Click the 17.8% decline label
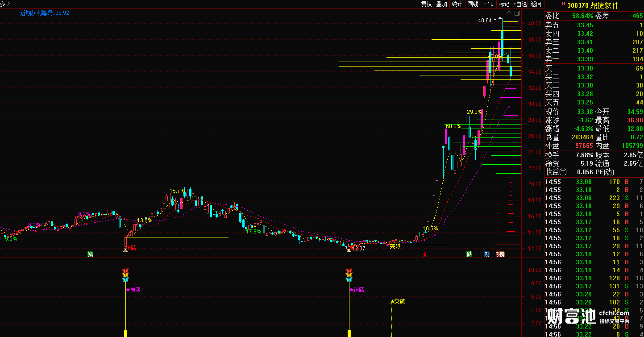 [253, 232]
